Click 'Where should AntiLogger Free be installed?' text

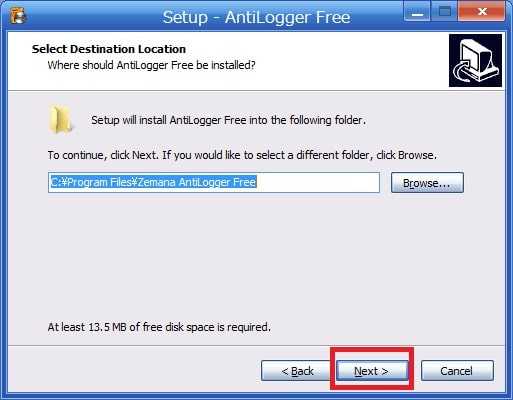coord(151,65)
